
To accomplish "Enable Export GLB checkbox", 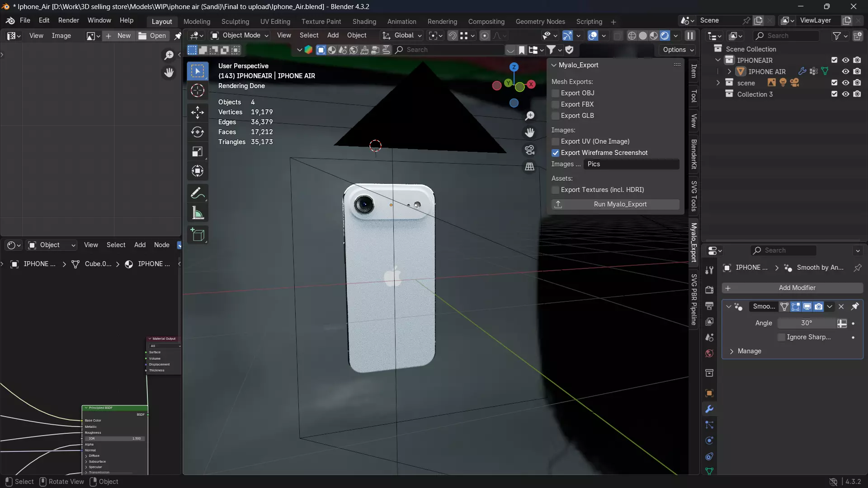I will (556, 116).
